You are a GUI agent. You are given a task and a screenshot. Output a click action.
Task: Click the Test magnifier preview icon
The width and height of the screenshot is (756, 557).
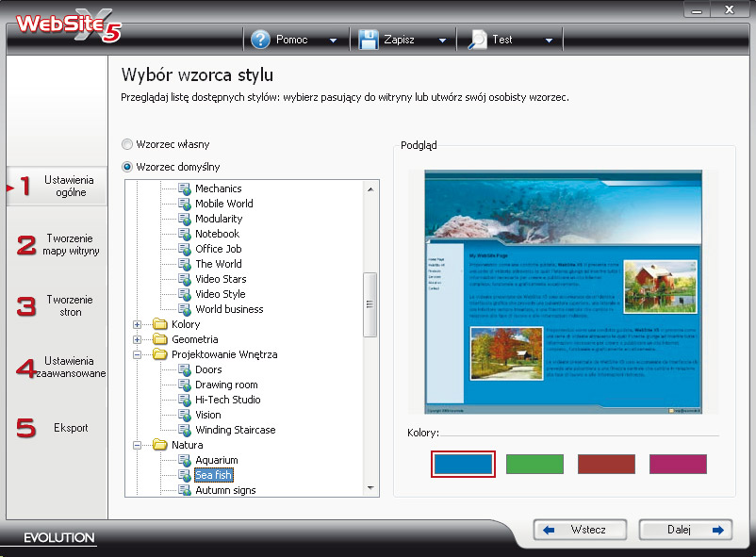pyautogui.click(x=477, y=40)
